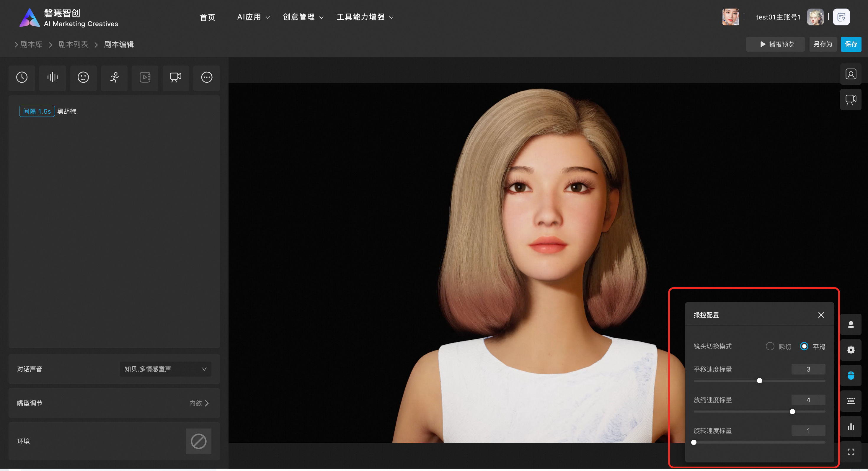Click the video clip insert icon
The width and height of the screenshot is (868, 471).
(145, 78)
